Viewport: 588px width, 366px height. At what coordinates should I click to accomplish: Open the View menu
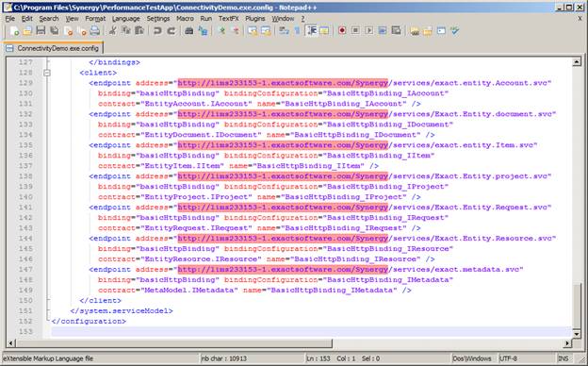tap(72, 18)
